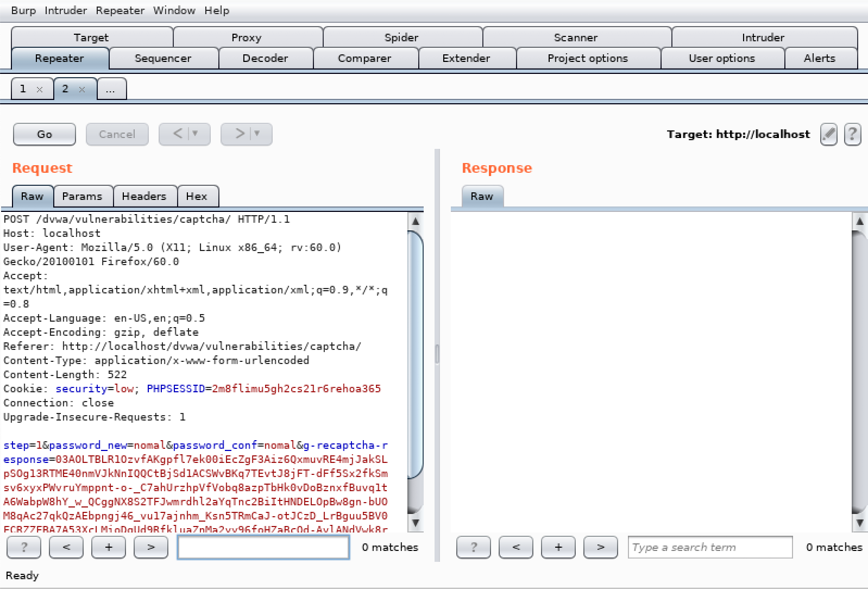This screenshot has width=868, height=589.
Task: Open the Project options tab
Action: (588, 58)
